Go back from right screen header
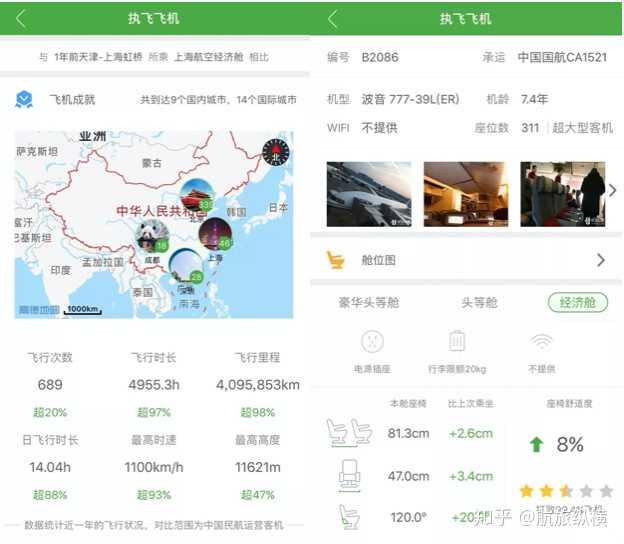Image resolution: width=624 pixels, height=544 pixels. 333,19
